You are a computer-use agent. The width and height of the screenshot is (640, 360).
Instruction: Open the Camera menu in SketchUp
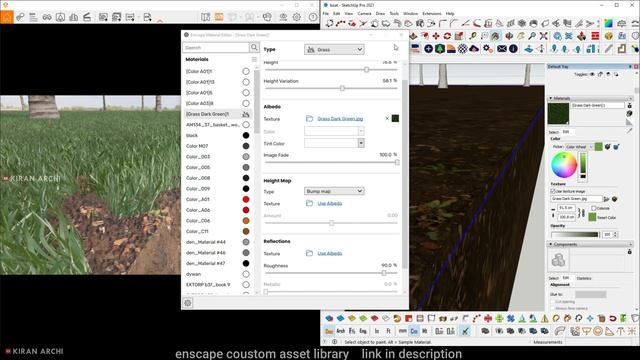364,13
